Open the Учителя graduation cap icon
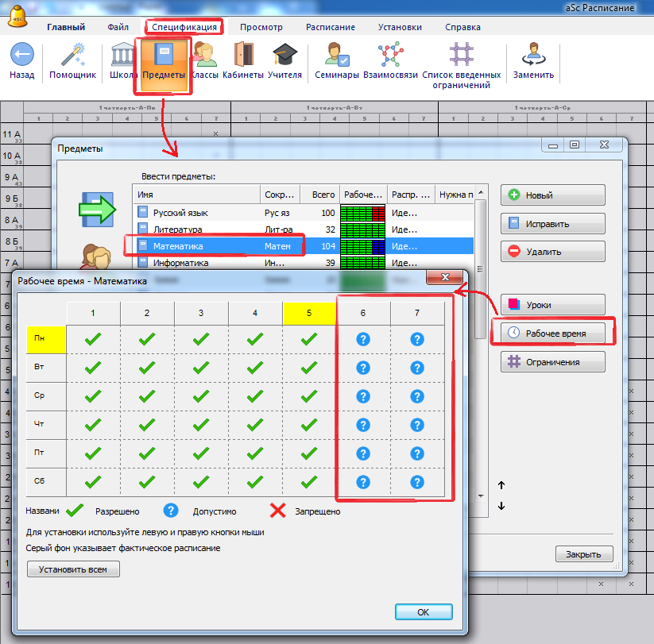 point(284,56)
